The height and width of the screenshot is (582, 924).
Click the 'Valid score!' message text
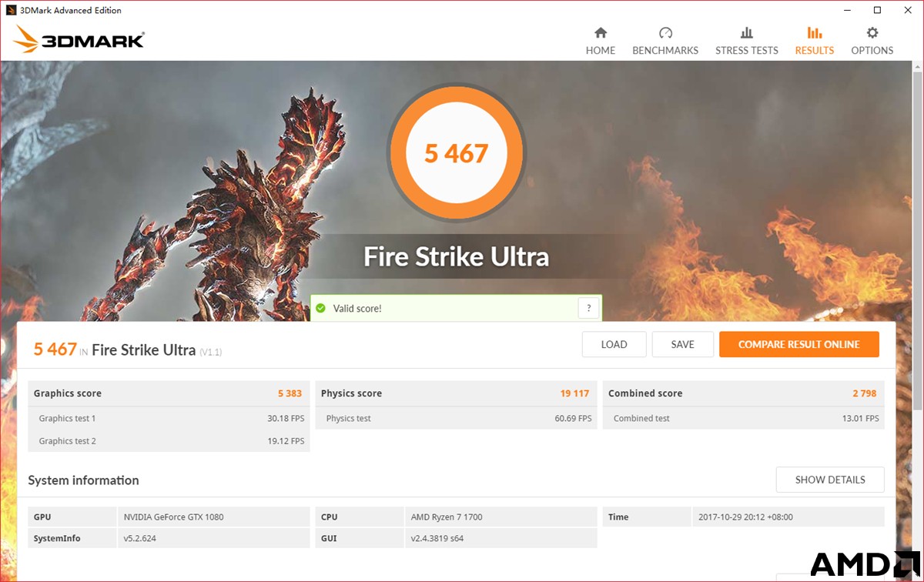[357, 309]
